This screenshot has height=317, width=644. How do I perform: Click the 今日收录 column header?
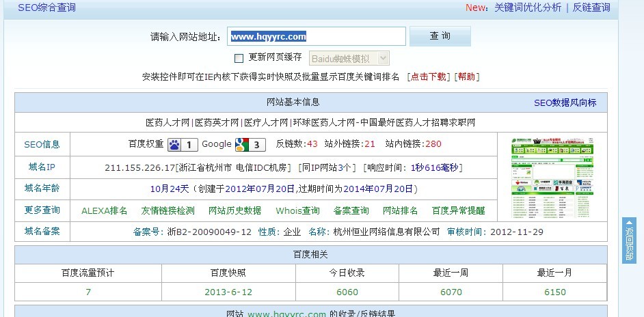pyautogui.click(x=347, y=273)
